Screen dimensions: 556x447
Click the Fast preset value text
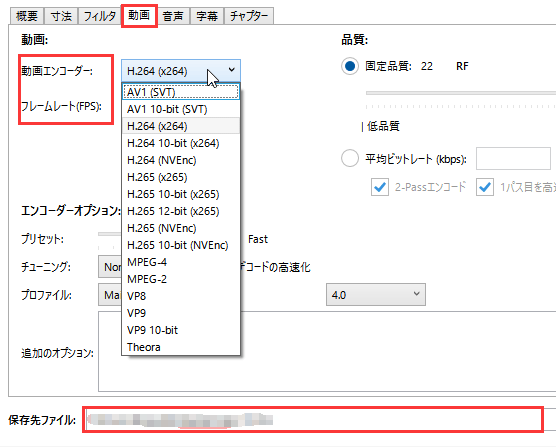[x=258, y=239]
